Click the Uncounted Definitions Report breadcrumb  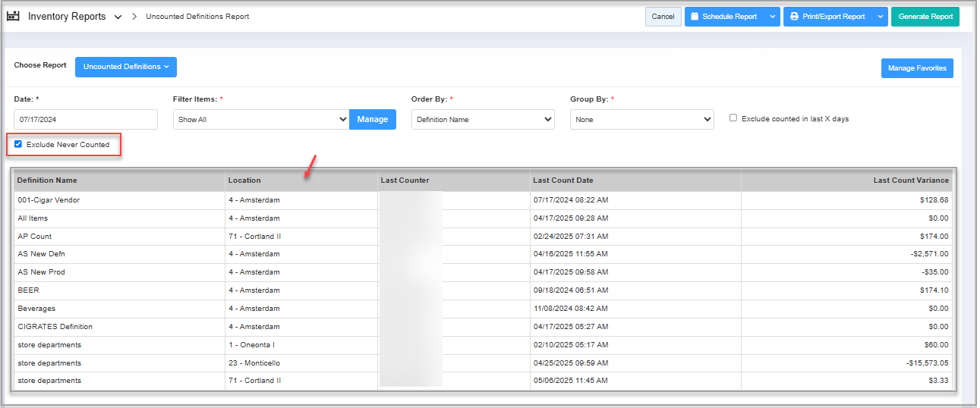point(197,17)
